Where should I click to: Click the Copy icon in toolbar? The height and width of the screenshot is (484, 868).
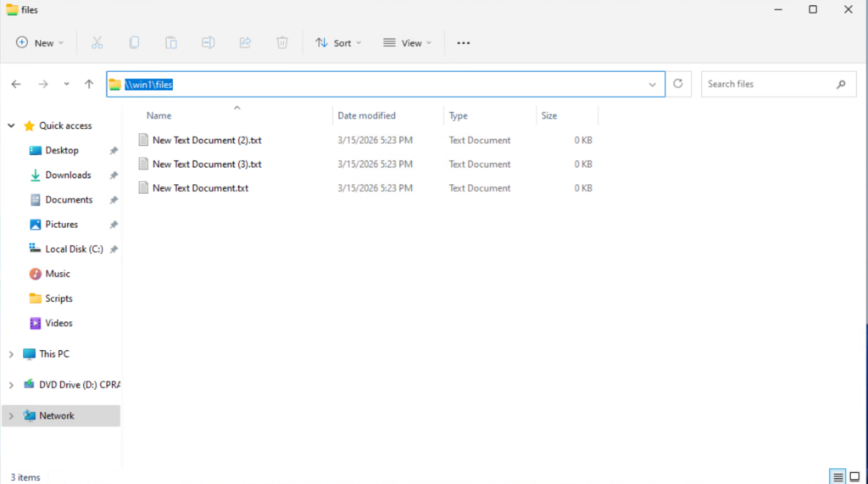click(134, 42)
